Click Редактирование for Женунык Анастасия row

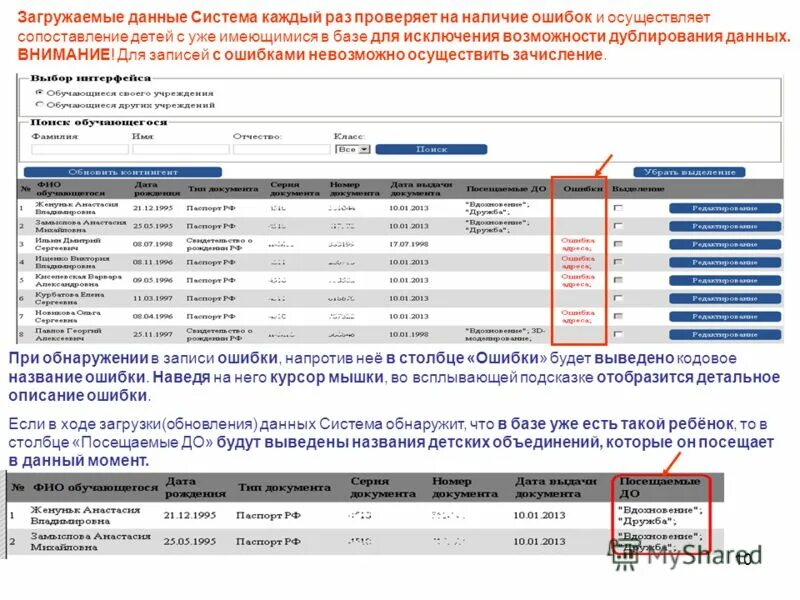click(725, 208)
